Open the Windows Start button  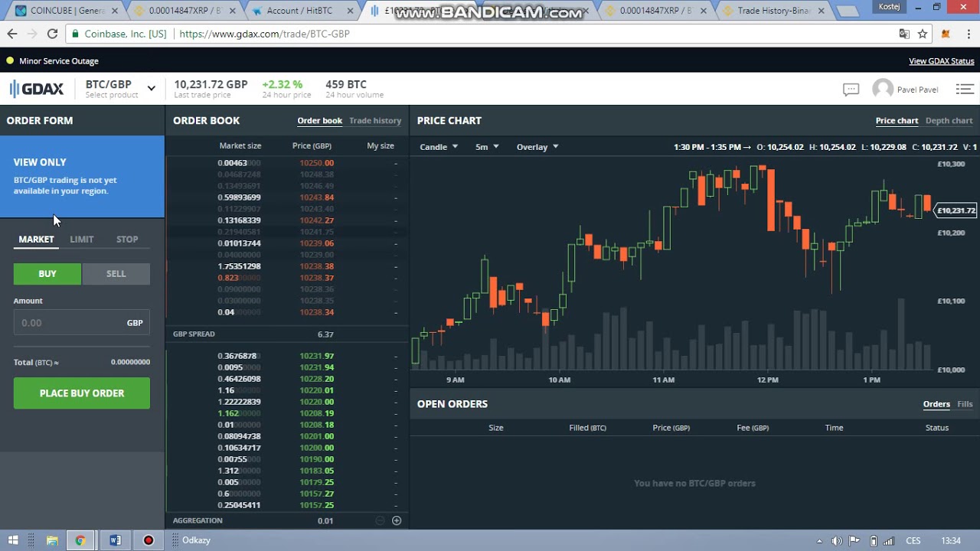click(x=13, y=540)
